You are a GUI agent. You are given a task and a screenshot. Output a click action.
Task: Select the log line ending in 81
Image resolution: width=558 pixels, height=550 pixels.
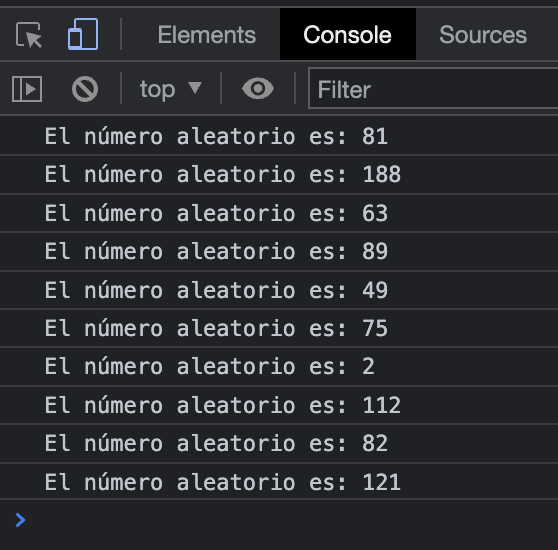point(279,136)
